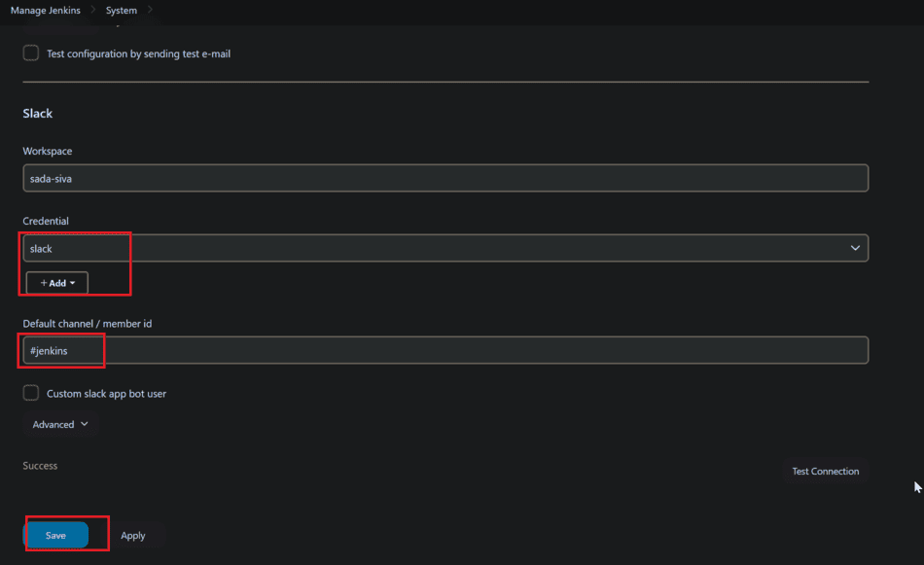
Task: Click the down arrow in Credential field
Action: pyautogui.click(x=855, y=248)
